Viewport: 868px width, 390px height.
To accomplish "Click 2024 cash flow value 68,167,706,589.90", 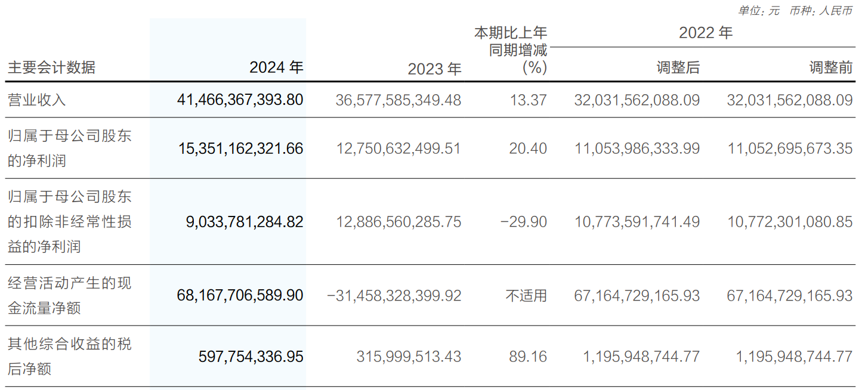I will 240,295.
